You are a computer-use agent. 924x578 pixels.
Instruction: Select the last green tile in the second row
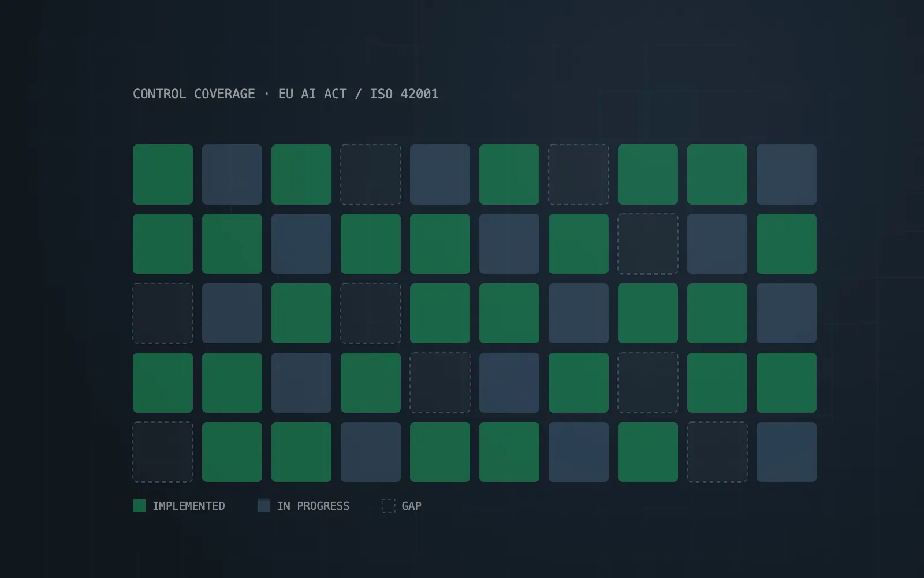(787, 244)
